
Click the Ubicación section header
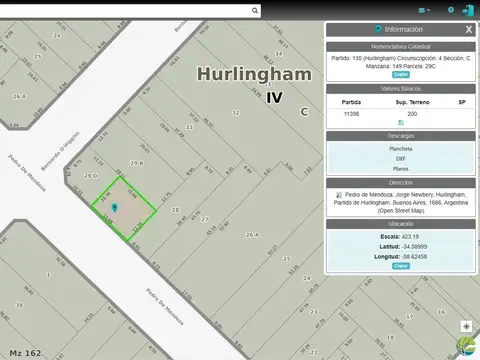pos(401,224)
